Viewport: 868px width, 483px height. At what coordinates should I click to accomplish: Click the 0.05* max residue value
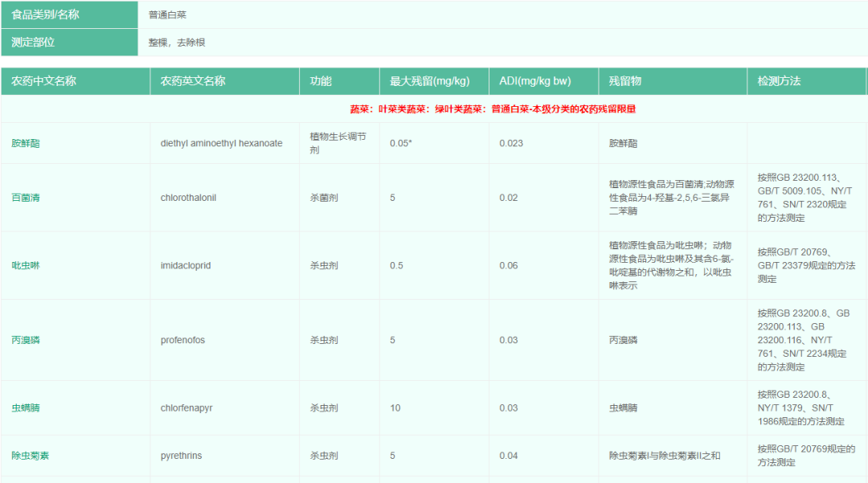(401, 143)
